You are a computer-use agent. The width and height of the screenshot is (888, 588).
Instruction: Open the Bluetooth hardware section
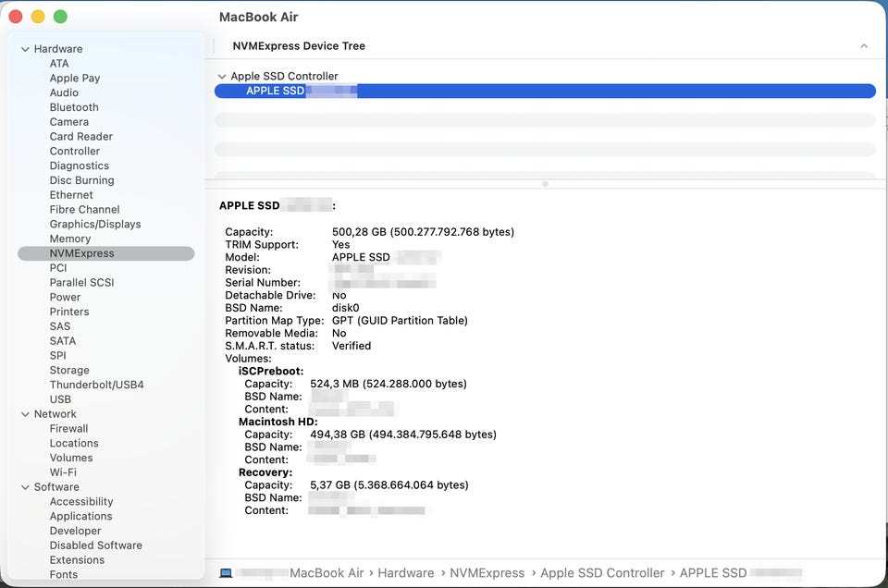coord(74,107)
